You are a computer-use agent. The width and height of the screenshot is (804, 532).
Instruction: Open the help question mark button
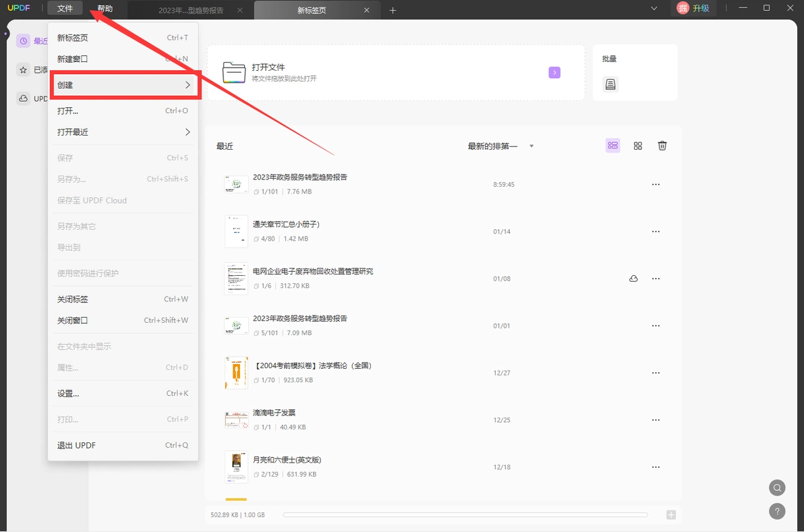(x=777, y=511)
